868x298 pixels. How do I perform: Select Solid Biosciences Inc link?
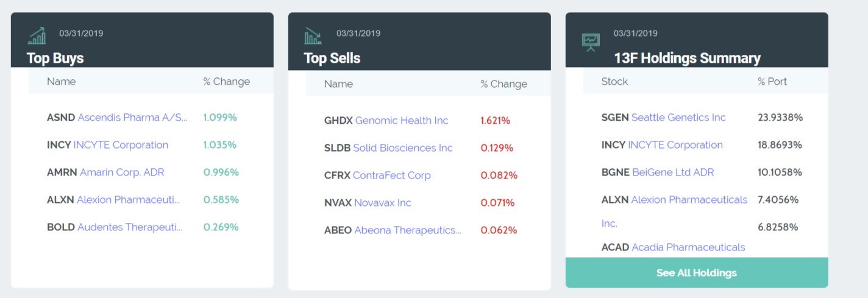(403, 147)
